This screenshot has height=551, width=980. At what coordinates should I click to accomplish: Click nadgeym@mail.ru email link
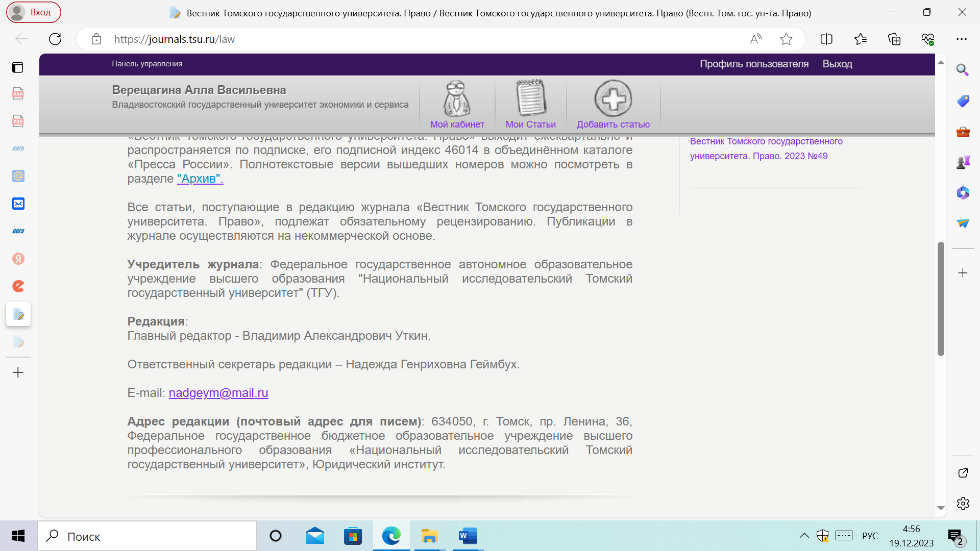[218, 393]
